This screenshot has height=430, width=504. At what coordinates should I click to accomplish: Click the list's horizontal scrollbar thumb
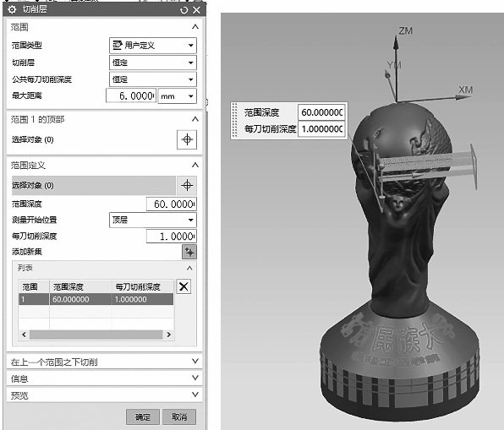pyautogui.click(x=96, y=335)
